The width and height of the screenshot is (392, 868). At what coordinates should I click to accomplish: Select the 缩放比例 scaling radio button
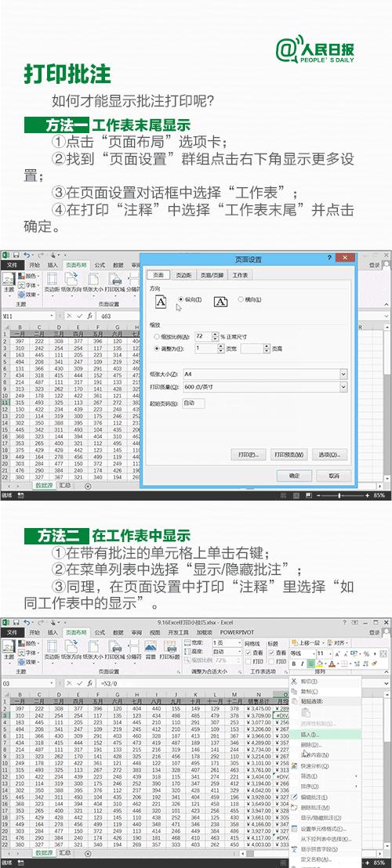click(157, 337)
